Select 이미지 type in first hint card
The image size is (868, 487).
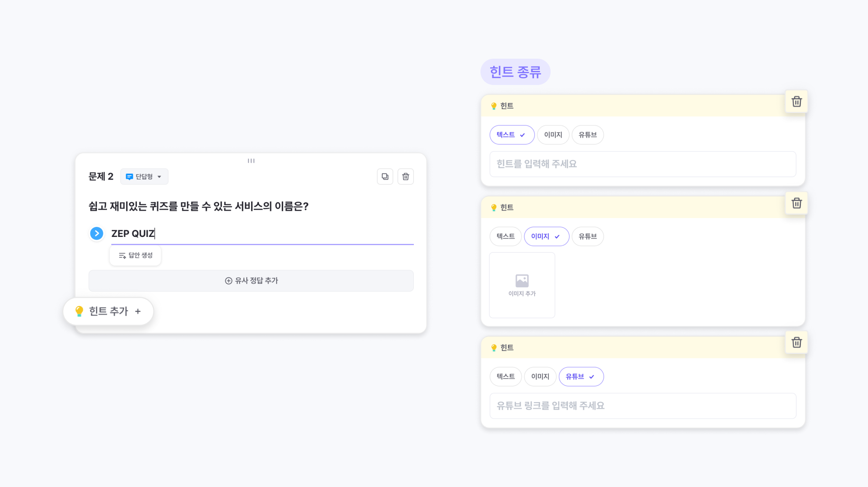553,135
